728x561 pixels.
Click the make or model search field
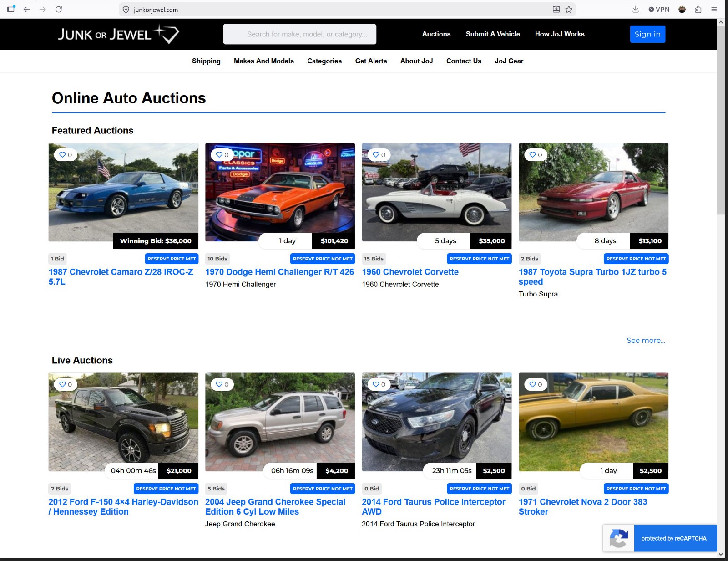pyautogui.click(x=300, y=34)
